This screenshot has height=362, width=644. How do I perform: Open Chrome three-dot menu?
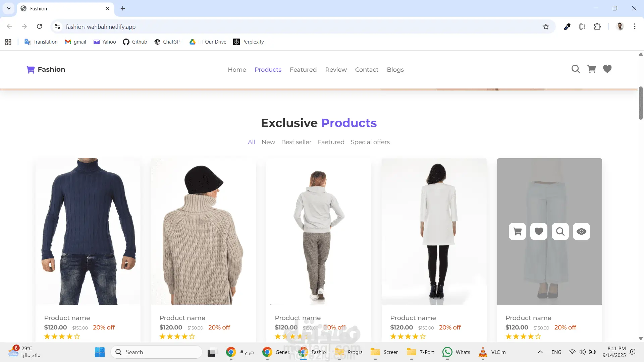click(x=635, y=27)
